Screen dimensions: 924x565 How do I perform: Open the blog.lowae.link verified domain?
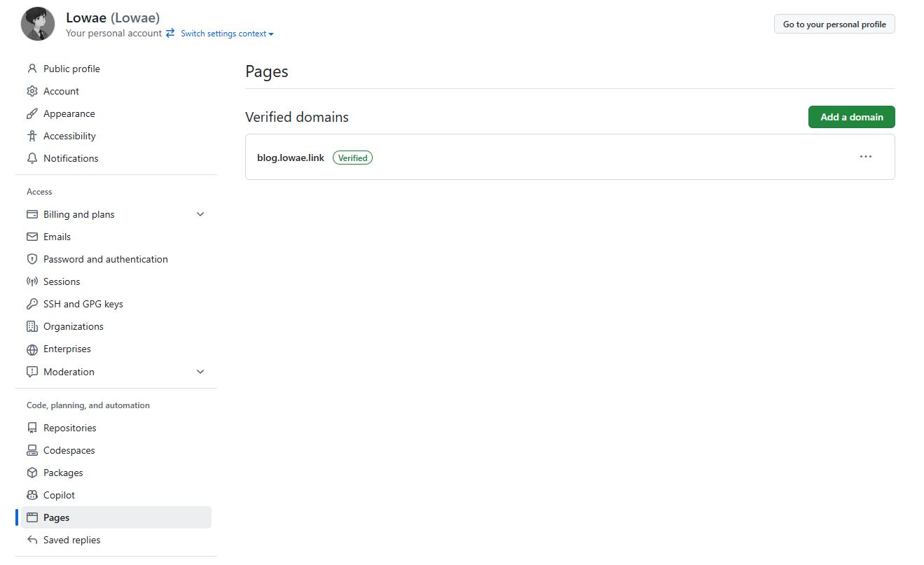[291, 158]
